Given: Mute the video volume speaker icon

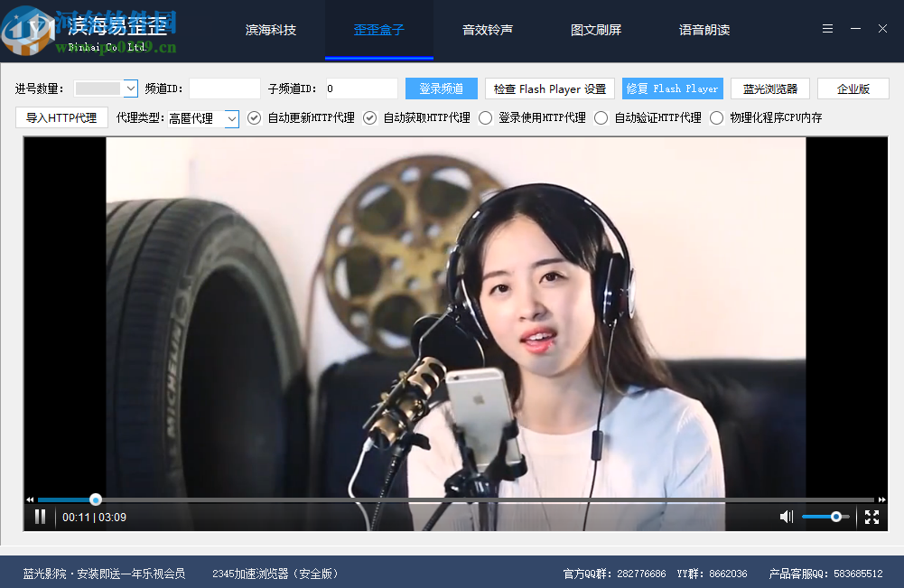Looking at the screenshot, I should (785, 517).
